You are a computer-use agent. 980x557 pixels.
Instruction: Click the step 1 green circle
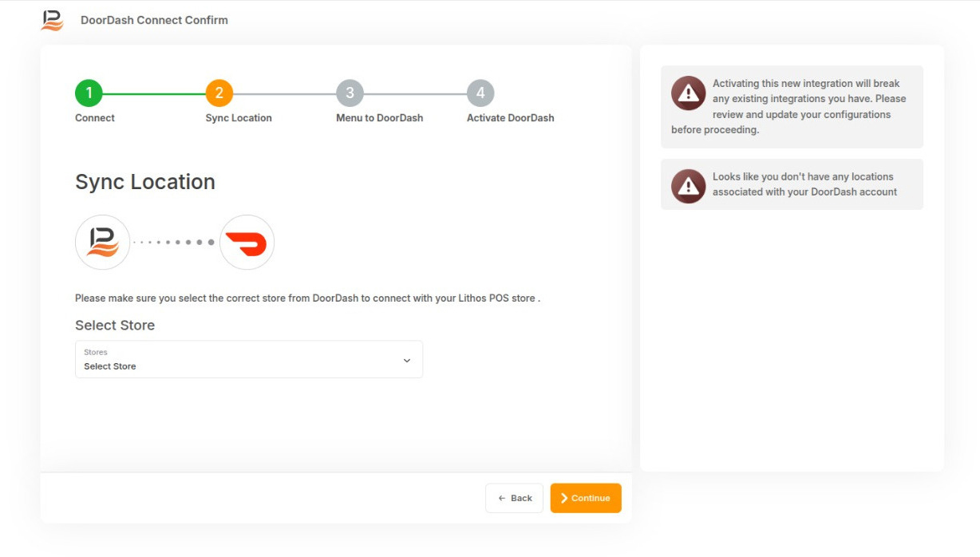click(89, 93)
